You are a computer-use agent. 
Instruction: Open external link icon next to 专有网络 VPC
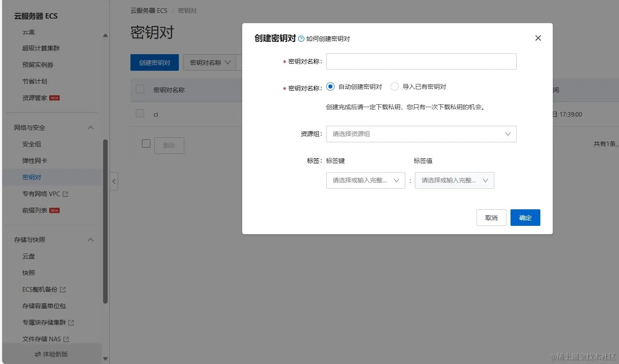pos(65,194)
